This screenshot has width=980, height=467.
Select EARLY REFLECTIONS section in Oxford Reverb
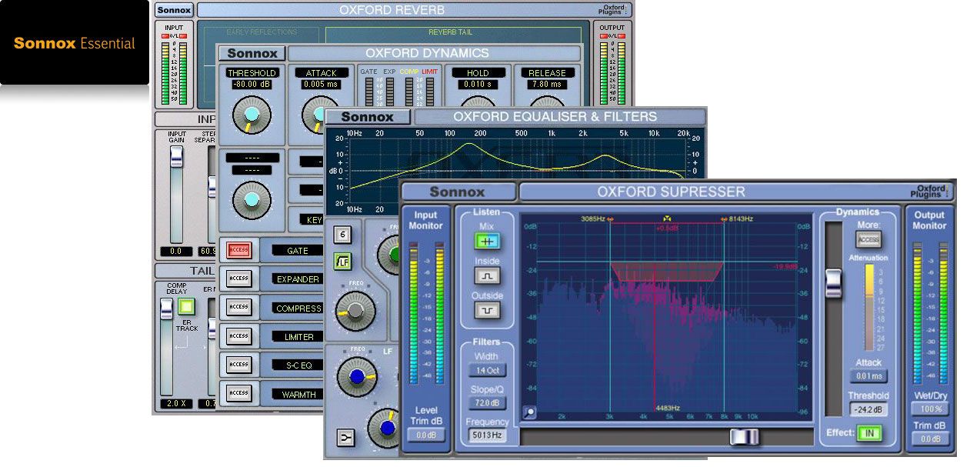click(262, 32)
